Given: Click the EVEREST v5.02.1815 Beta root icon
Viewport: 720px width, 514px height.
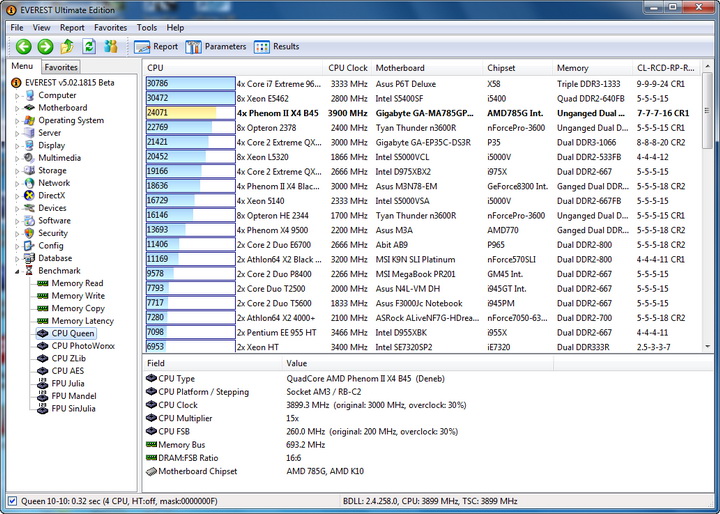Looking at the screenshot, I should (16, 83).
